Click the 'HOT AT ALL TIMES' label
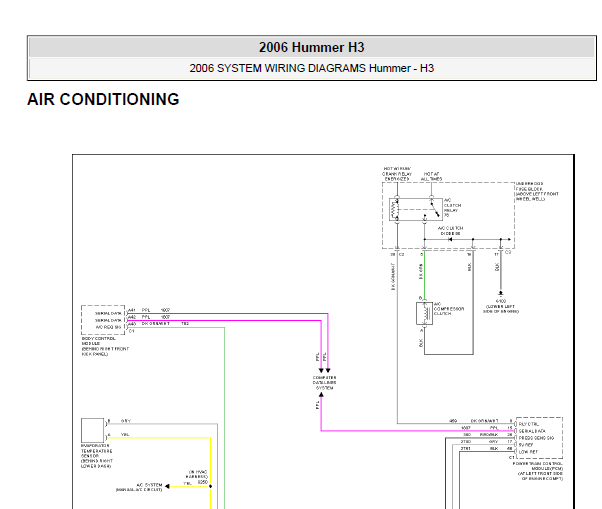Image resolution: width=602 pixels, height=509 pixels. (431, 177)
